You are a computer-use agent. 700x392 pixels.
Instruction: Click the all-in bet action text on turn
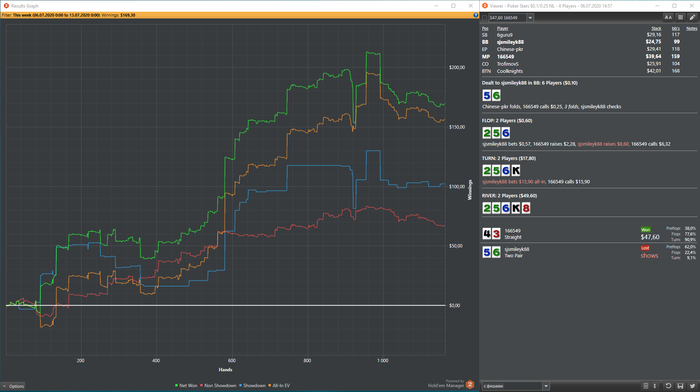514,182
